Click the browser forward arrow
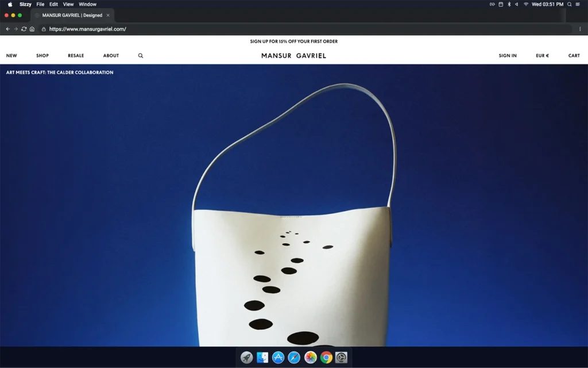 tap(16, 29)
